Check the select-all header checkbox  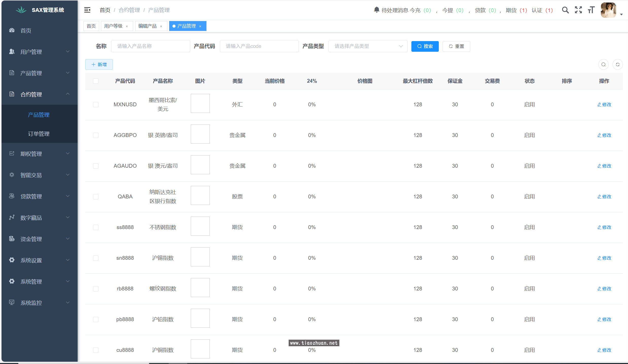96,81
